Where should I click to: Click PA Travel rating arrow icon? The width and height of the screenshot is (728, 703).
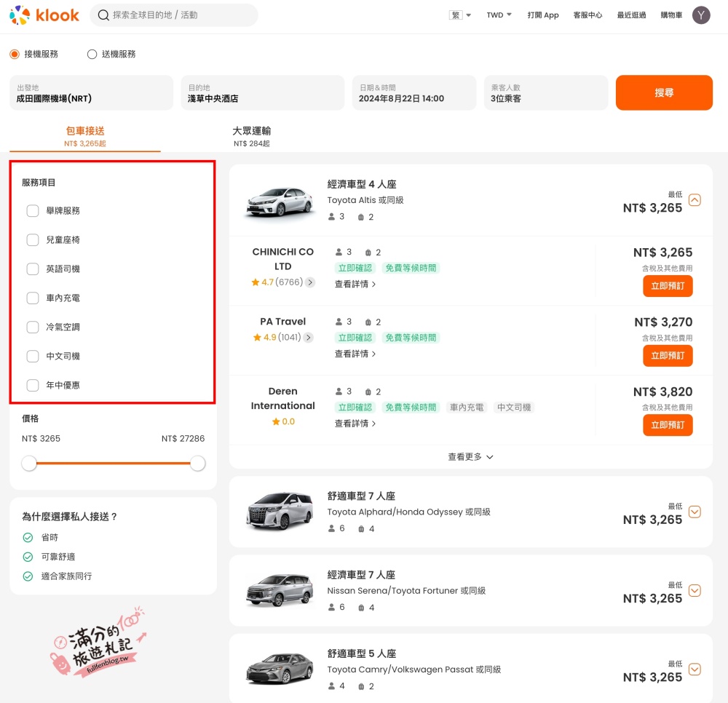(308, 338)
